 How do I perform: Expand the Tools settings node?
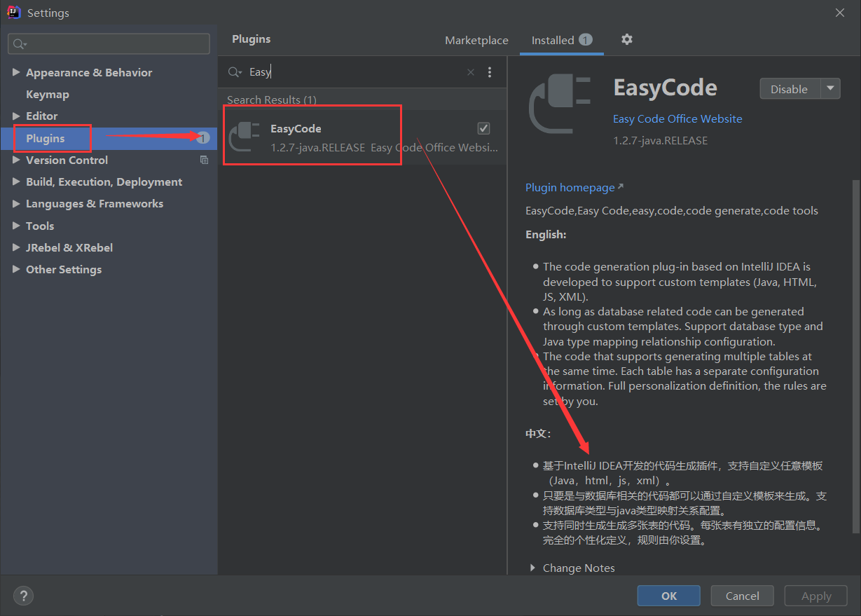pyautogui.click(x=16, y=226)
